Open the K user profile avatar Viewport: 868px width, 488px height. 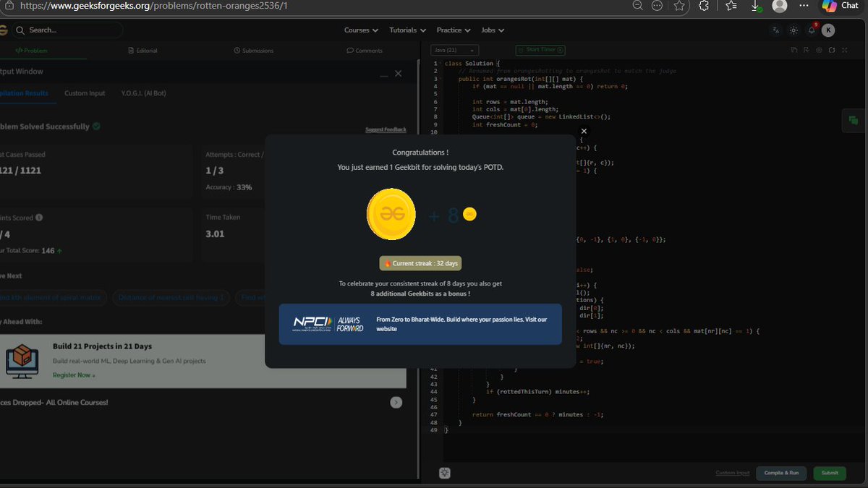[828, 30]
